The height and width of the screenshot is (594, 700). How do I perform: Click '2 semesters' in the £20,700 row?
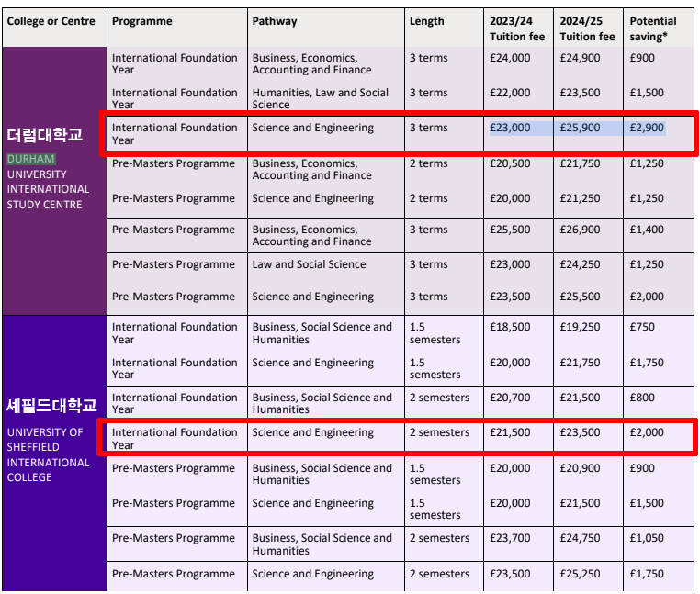pyautogui.click(x=439, y=398)
